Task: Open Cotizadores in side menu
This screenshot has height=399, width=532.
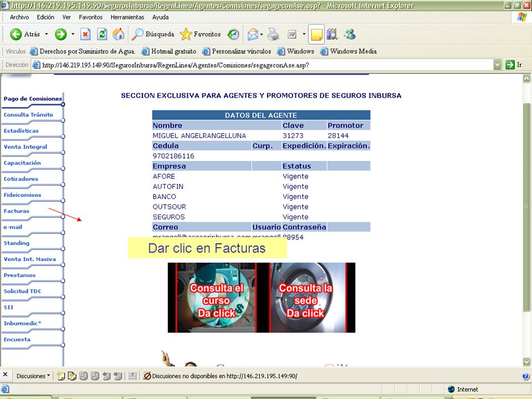Action: [21, 179]
